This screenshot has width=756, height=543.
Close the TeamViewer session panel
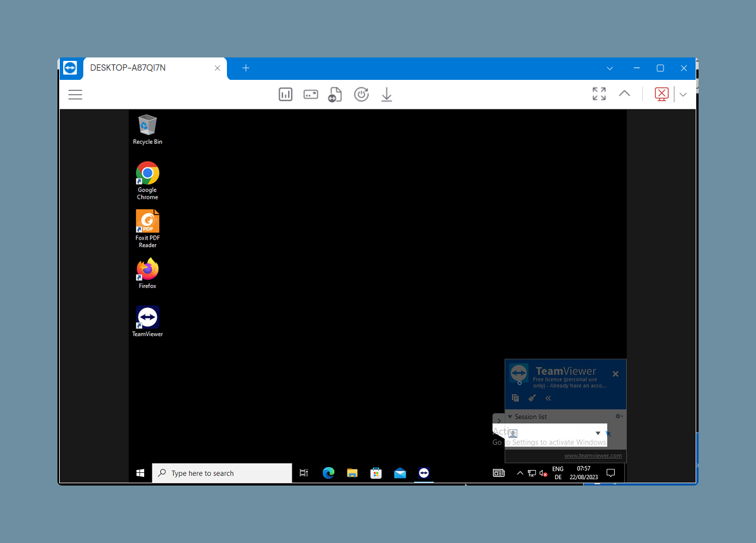click(x=615, y=374)
